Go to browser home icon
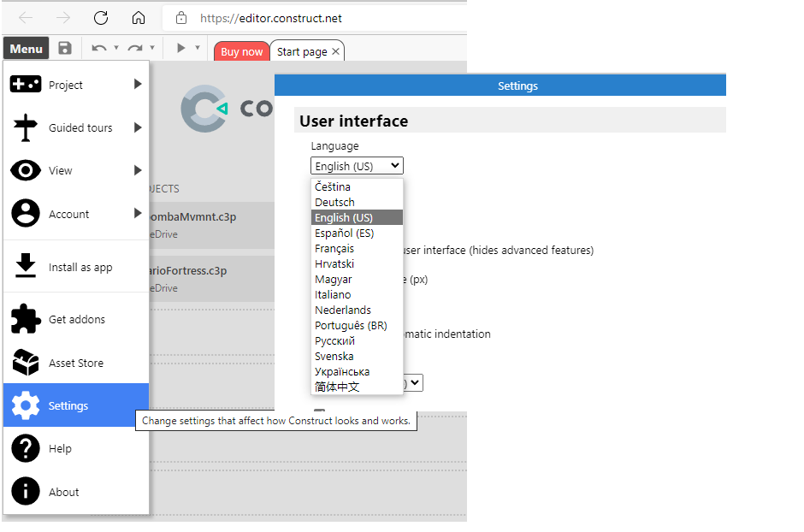Screen dimensions: 804x532 (x=139, y=18)
